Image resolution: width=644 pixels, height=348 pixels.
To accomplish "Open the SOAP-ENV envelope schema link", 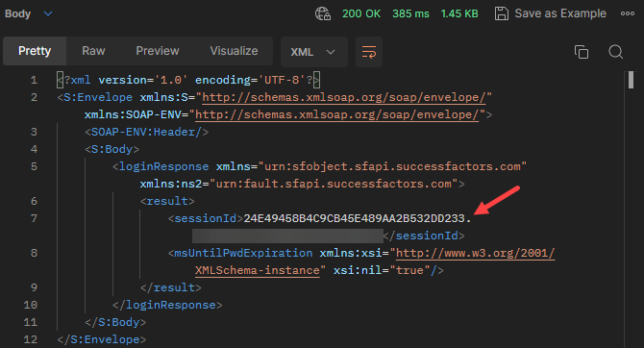I will [x=336, y=114].
